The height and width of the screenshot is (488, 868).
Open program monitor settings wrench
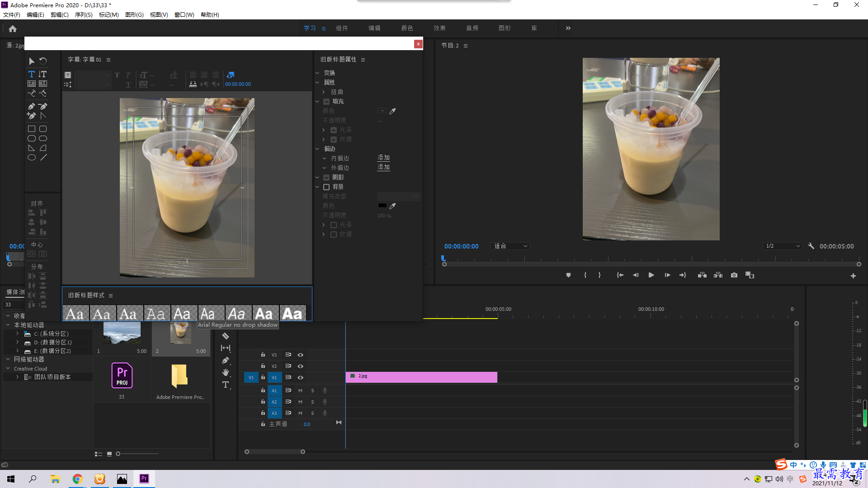pyautogui.click(x=811, y=246)
